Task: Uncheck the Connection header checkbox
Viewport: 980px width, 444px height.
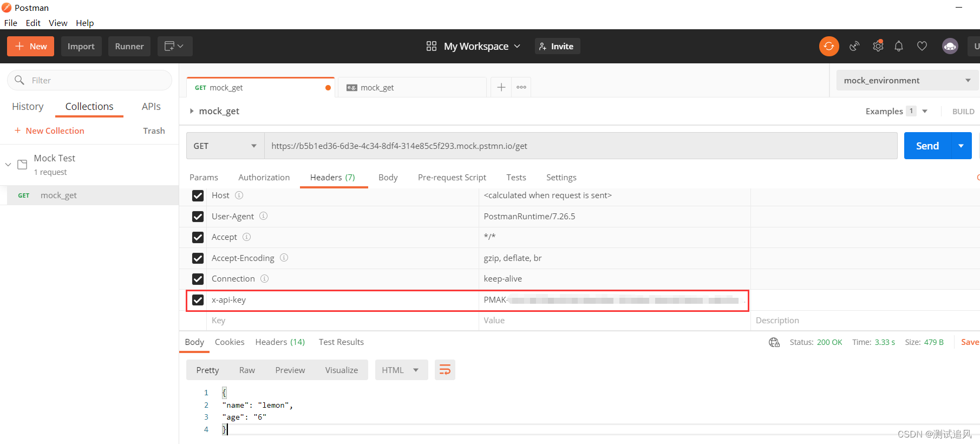Action: [x=198, y=279]
